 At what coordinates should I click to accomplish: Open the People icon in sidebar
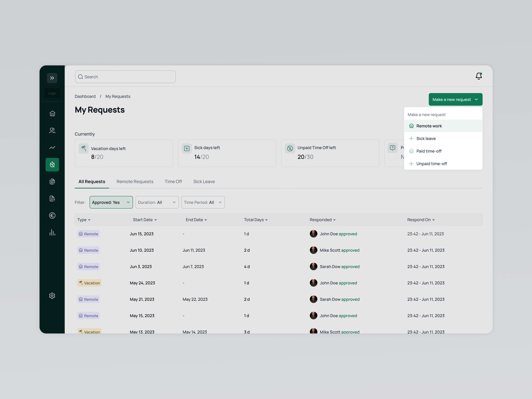coord(52,130)
